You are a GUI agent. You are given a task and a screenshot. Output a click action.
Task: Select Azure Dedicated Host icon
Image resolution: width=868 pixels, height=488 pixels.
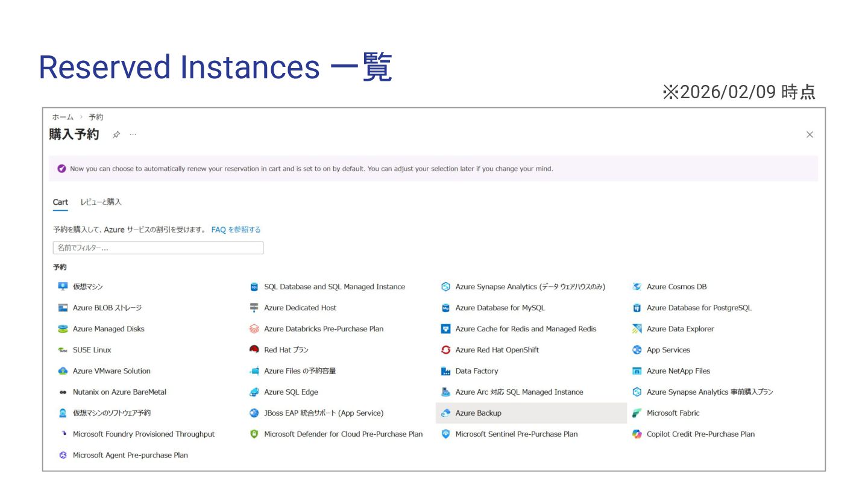pos(254,308)
